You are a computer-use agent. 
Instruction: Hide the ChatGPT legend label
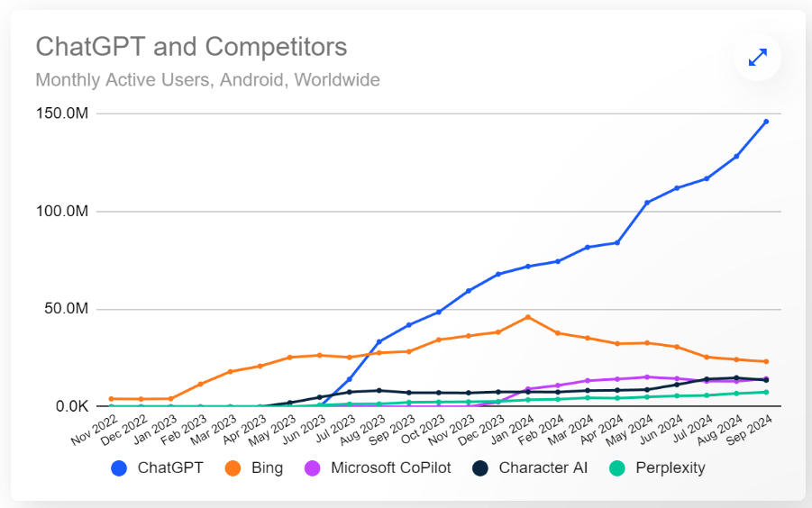(170, 467)
